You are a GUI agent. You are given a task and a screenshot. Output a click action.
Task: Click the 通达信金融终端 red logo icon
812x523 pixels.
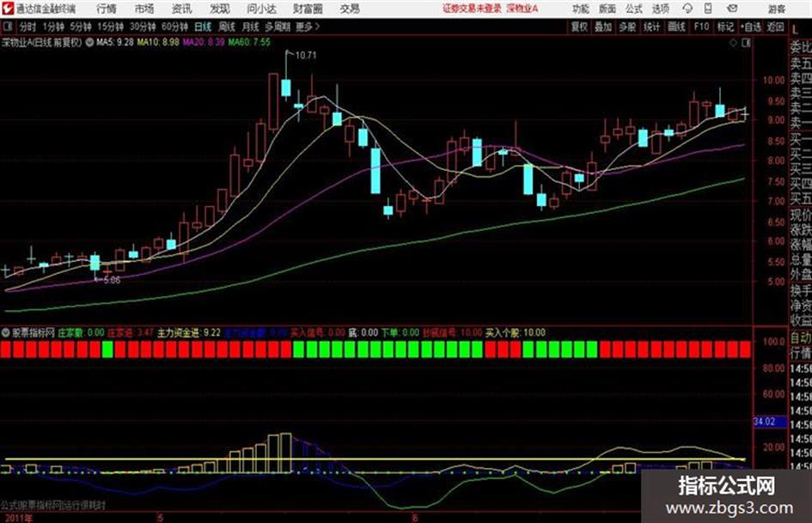point(8,9)
